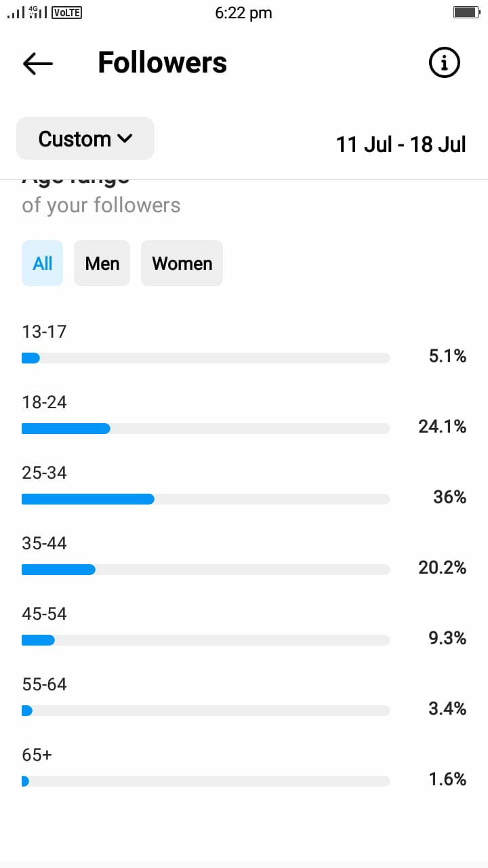
Task: Tap the 11 Jul - 18 Jul date range
Action: [x=401, y=144]
